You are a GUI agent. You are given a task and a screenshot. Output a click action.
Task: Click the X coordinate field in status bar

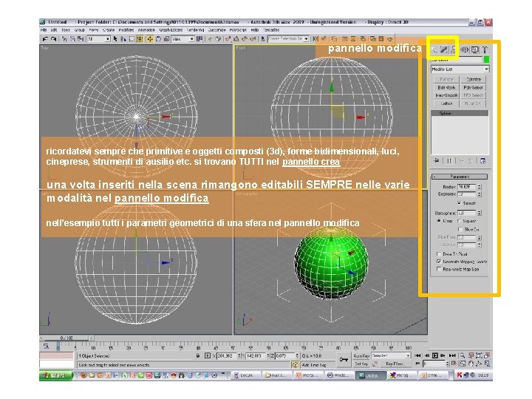[x=226, y=355]
